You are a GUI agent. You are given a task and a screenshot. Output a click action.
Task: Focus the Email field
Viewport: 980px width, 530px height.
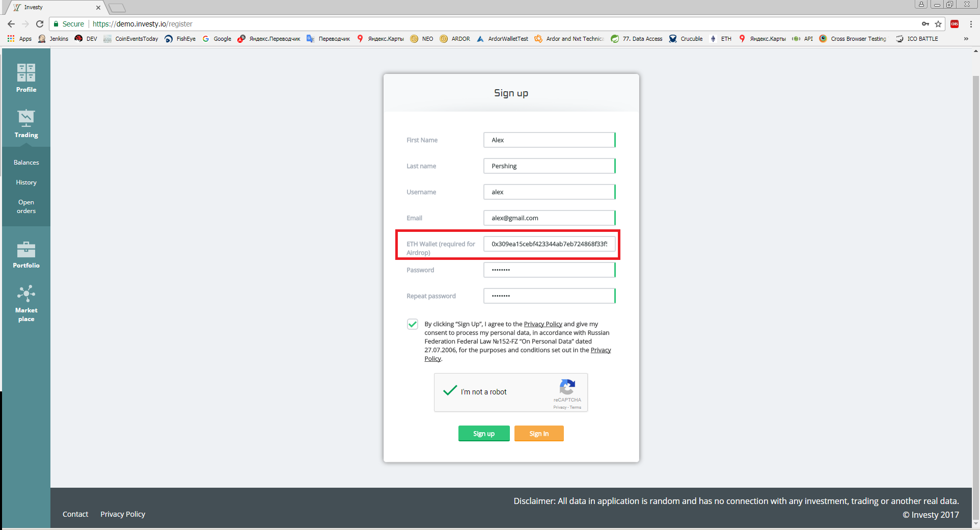[x=550, y=218]
